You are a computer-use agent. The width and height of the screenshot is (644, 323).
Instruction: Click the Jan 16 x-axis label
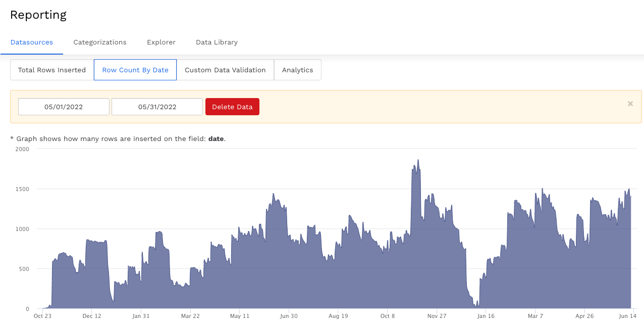click(x=486, y=316)
